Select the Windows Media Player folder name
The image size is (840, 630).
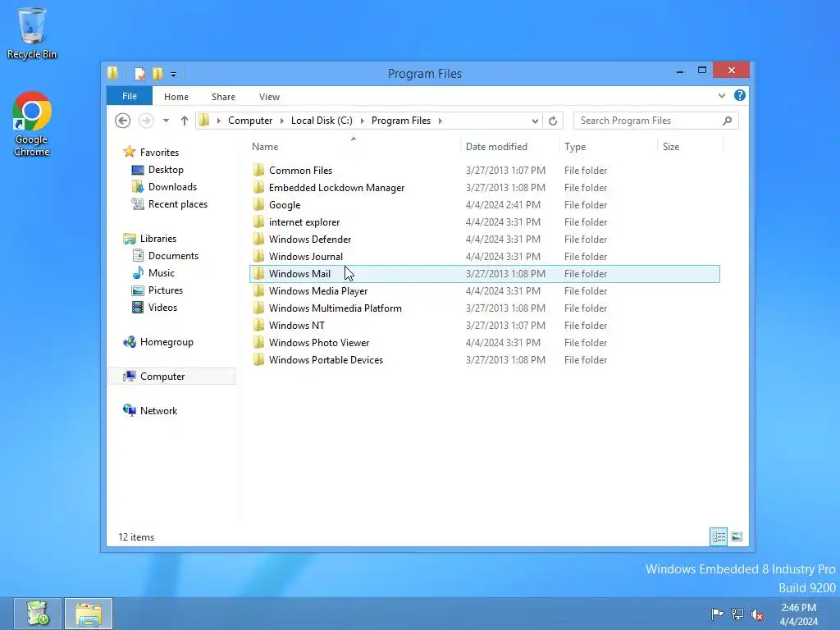pos(318,291)
